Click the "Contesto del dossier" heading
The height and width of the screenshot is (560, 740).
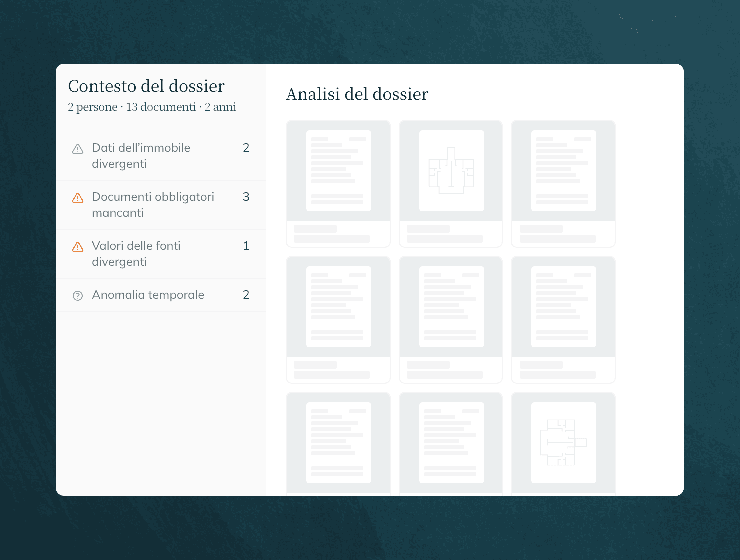point(146,86)
